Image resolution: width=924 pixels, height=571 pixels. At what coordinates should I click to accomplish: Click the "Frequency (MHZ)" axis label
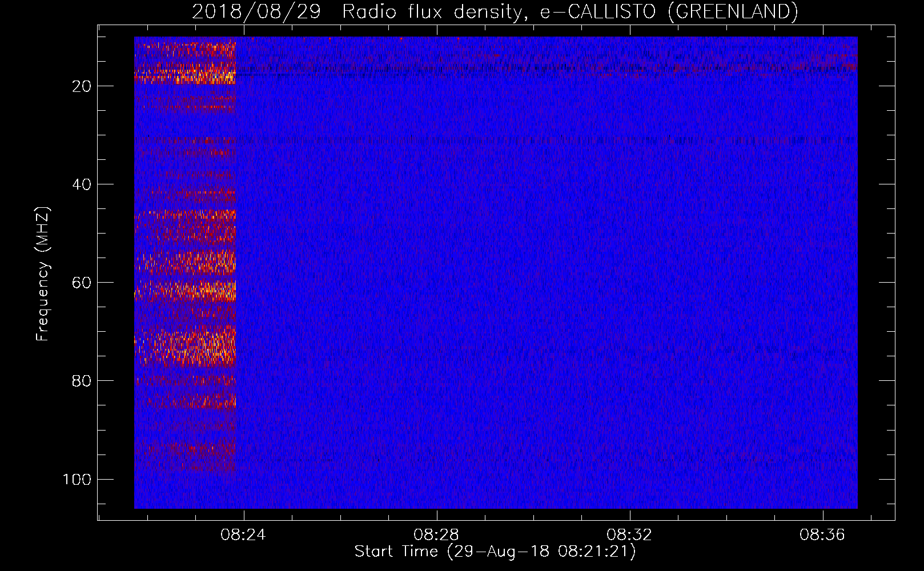43,274
